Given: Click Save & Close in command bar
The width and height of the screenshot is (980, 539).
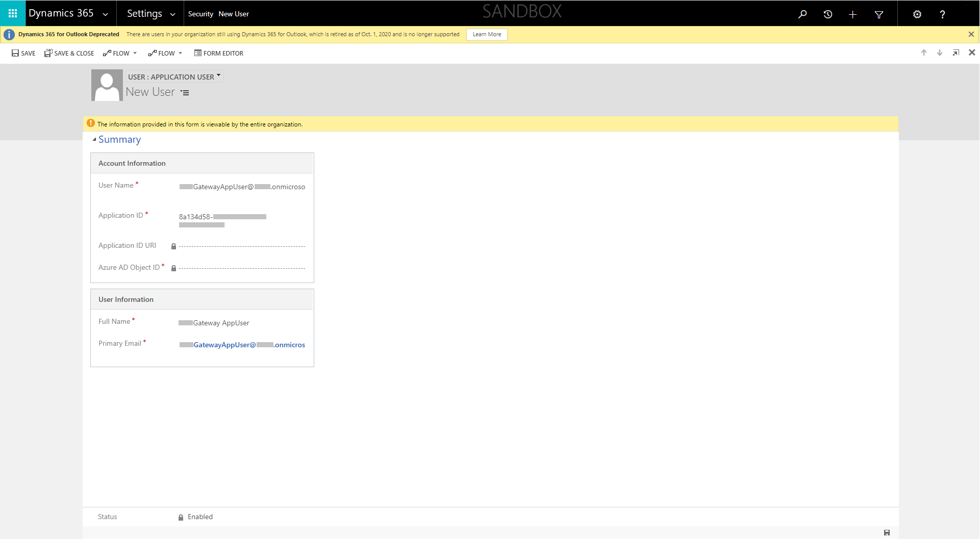Looking at the screenshot, I should (69, 53).
